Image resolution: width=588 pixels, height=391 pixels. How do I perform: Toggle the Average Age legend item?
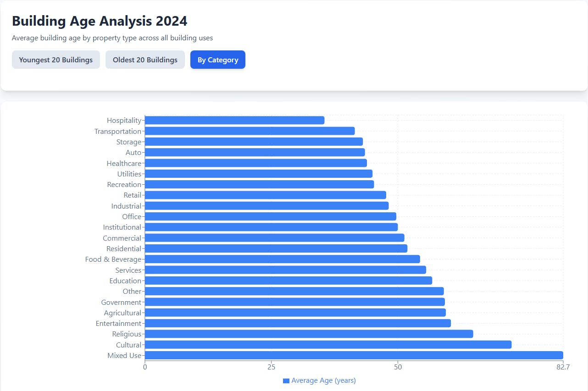323,380
